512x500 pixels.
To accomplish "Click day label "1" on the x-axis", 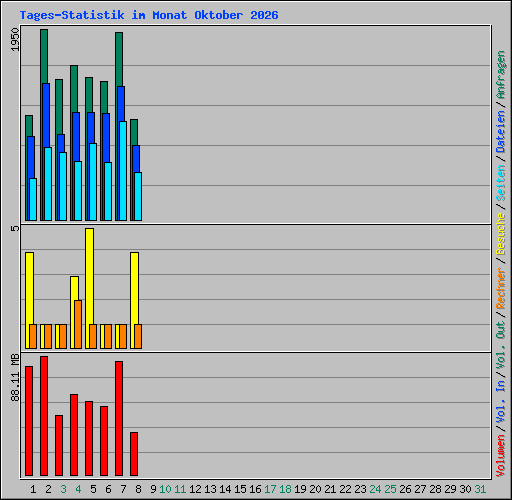I will pyautogui.click(x=33, y=489).
